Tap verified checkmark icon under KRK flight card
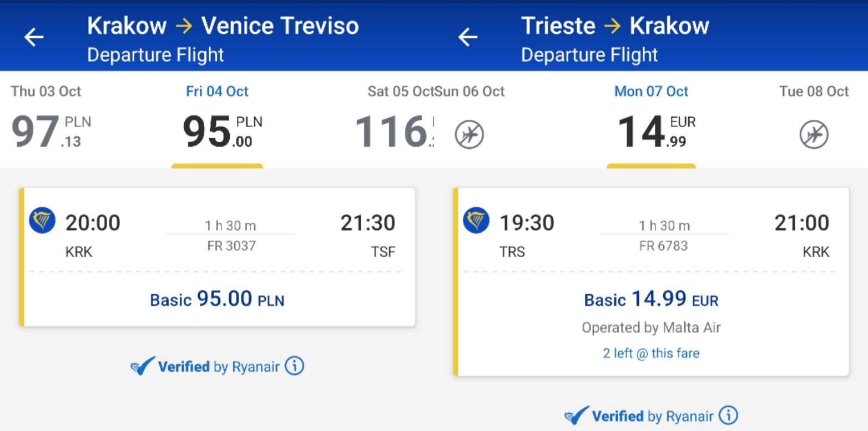 tap(143, 367)
